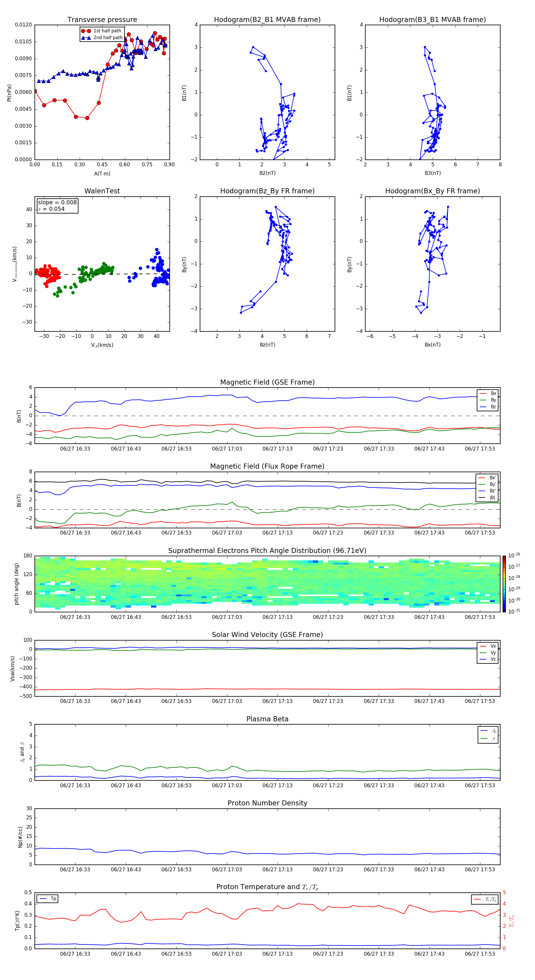
Task: Click '06/27 17:53' tick under Proton Temperature plot
Action: coord(480,954)
